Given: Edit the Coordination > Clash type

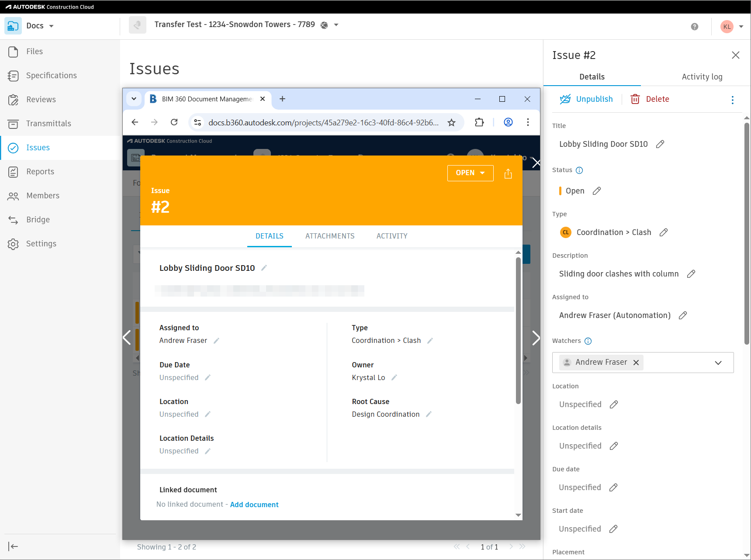Looking at the screenshot, I should point(664,232).
